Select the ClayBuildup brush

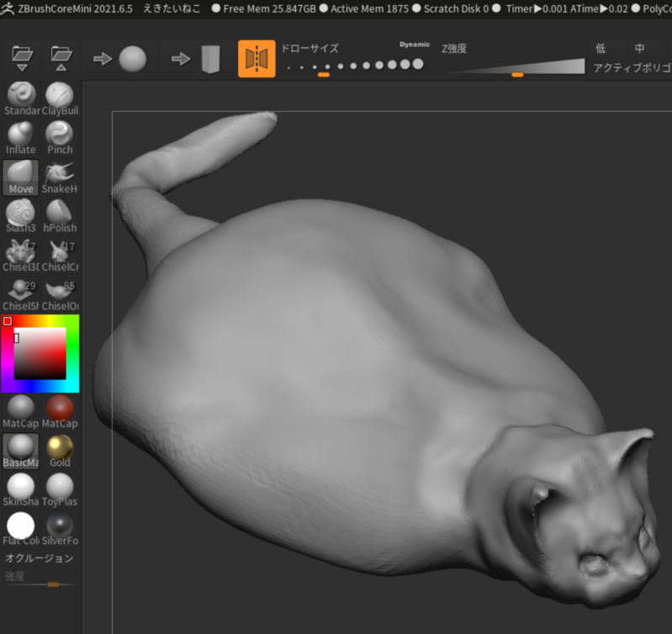pyautogui.click(x=60, y=98)
